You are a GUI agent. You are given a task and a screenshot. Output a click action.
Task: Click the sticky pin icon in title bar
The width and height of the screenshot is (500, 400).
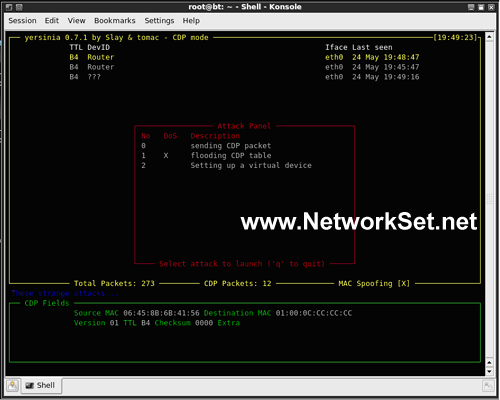pos(19,7)
